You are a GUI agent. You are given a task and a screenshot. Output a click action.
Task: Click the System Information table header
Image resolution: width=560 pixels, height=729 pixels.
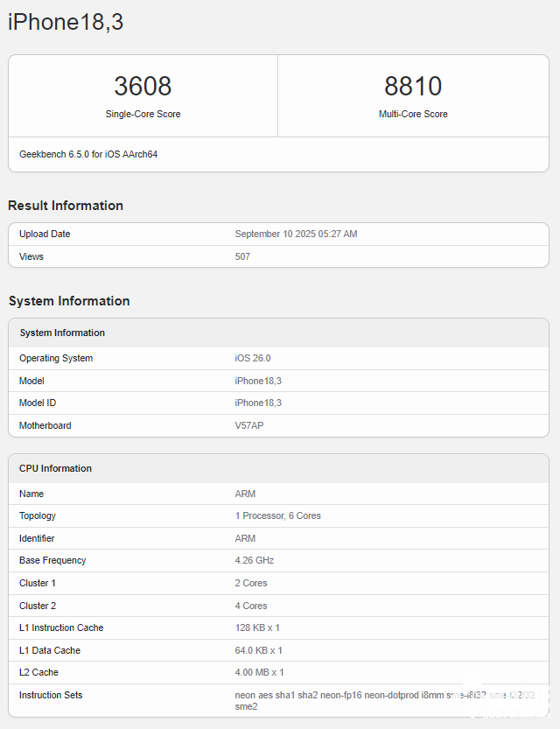click(62, 333)
